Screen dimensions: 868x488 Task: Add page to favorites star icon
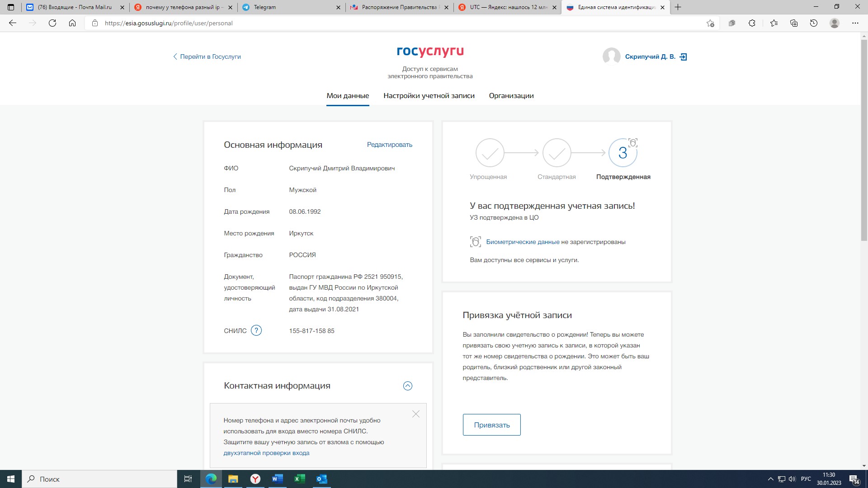(710, 23)
